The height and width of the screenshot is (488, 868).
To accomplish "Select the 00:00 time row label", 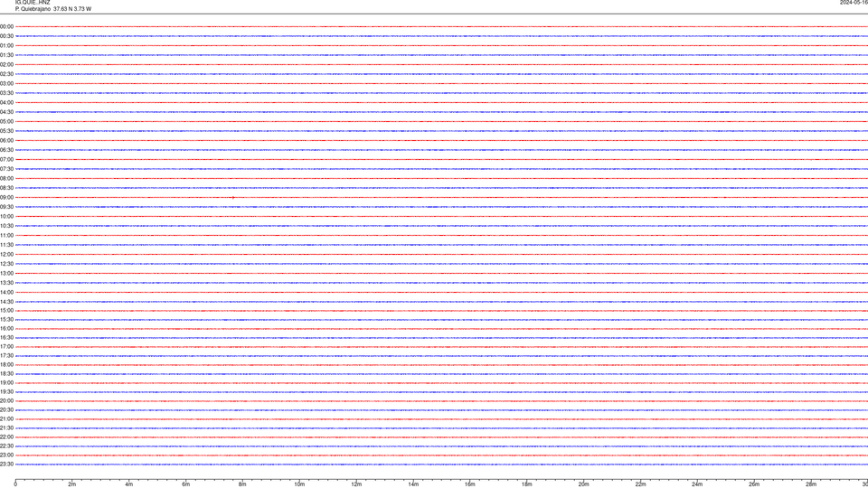I will coord(6,26).
